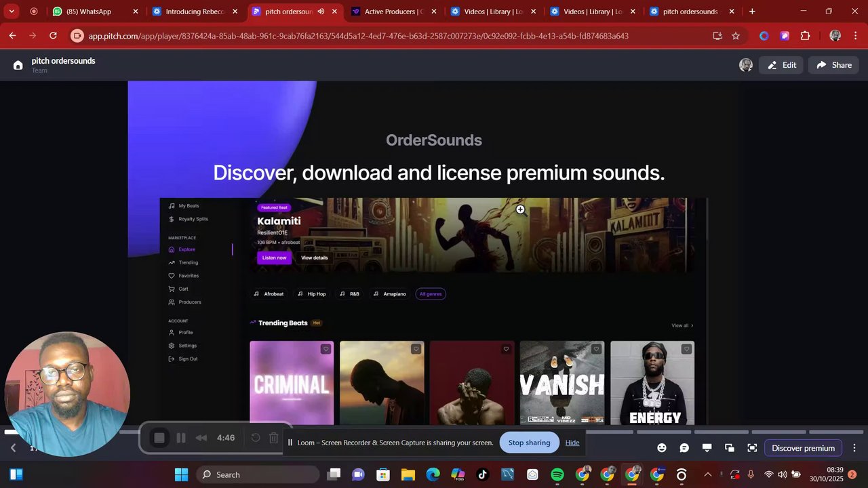Bookmark this page with the star icon
Viewport: 868px width, 488px height.
point(736,36)
